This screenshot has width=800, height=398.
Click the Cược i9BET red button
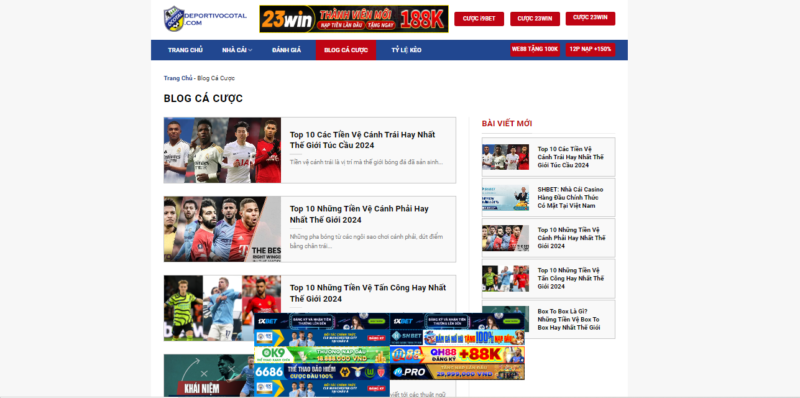point(479,19)
